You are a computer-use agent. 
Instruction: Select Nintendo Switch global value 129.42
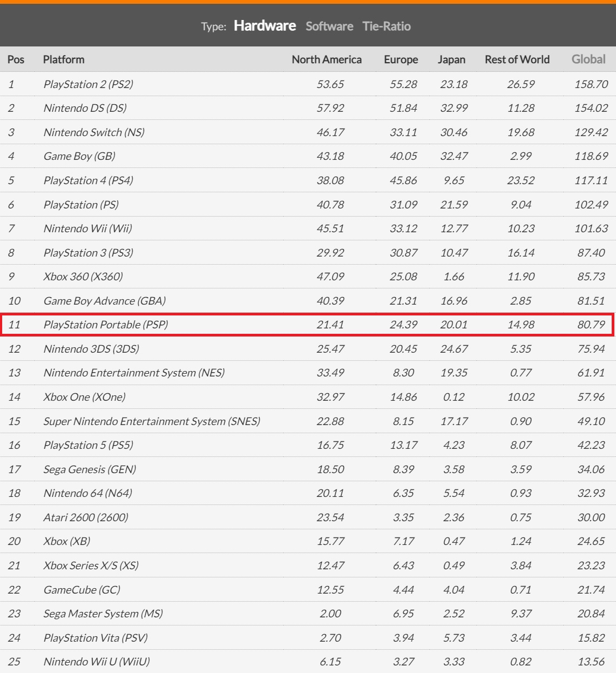click(591, 132)
